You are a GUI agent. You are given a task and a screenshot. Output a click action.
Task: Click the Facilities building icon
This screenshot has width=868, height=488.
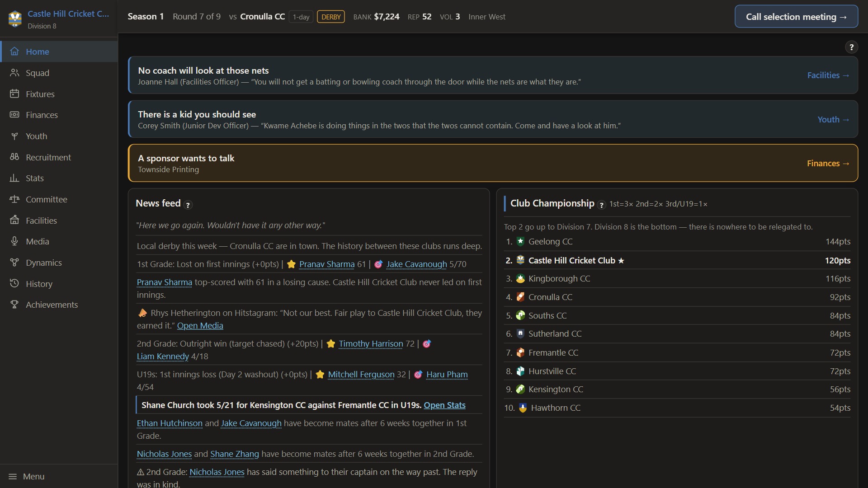[x=14, y=221]
